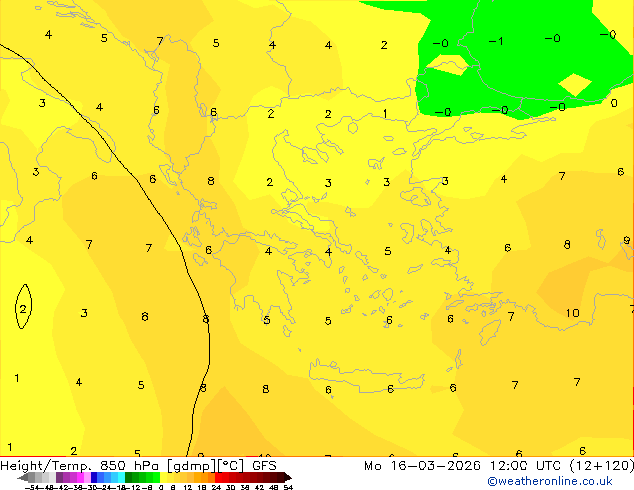Pick the dark blue swatch in the temperature legend
Viewport: 634px width, 490px height.
[x=94, y=477]
